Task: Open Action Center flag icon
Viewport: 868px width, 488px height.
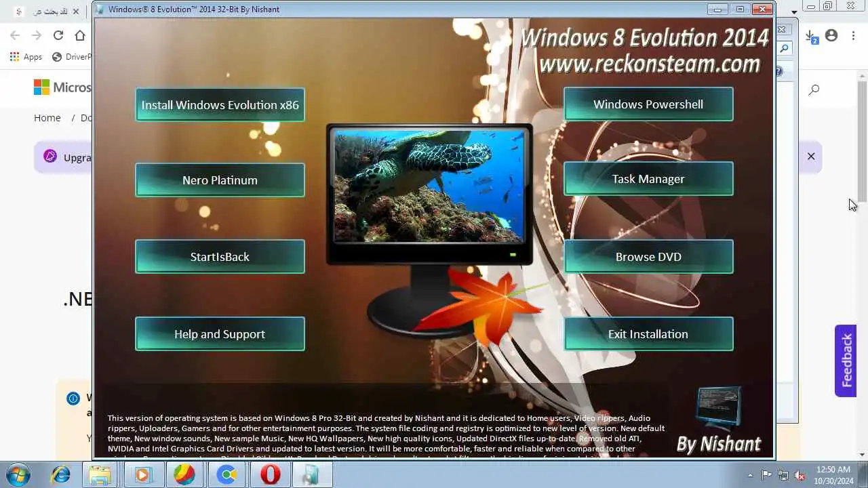Action: point(767,475)
